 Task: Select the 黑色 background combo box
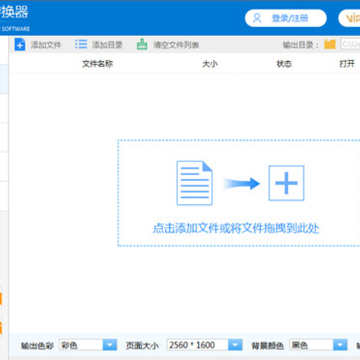318,345
